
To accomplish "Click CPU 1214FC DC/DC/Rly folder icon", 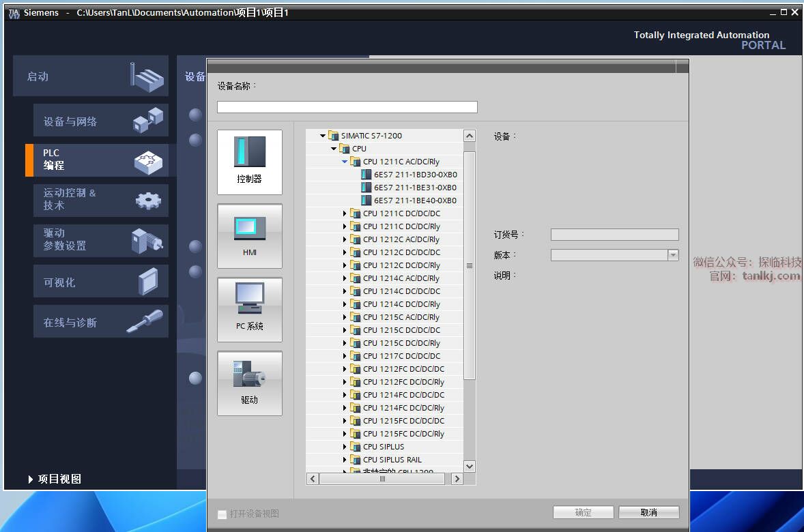I will 356,408.
